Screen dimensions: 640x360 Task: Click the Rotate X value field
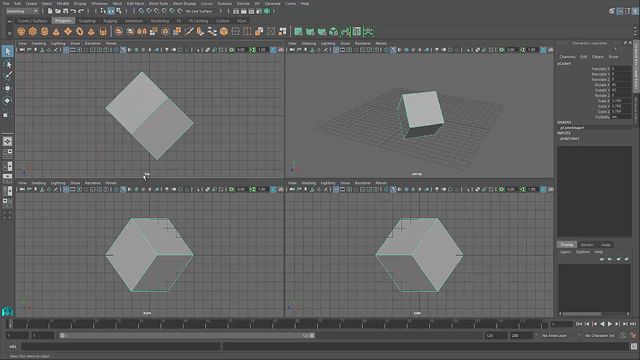tap(621, 85)
